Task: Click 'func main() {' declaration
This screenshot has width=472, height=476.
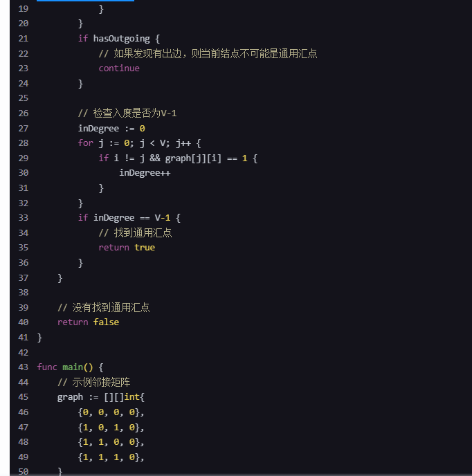Action: click(70, 367)
